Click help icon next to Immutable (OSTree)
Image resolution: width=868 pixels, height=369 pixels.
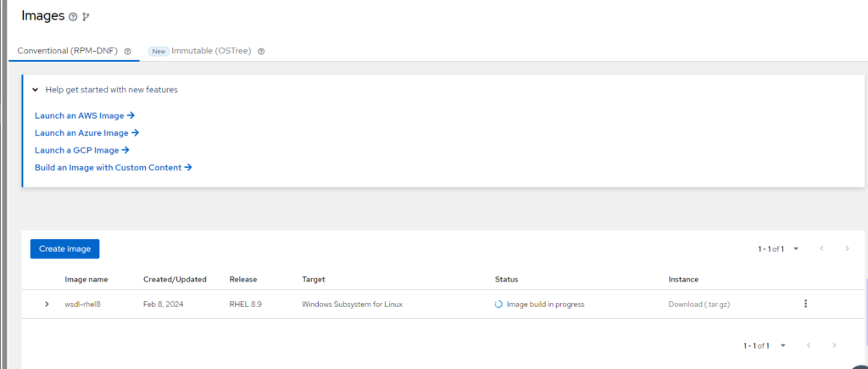(261, 52)
